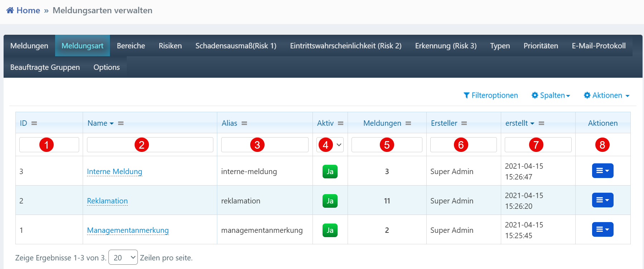Click the column handle icon beside Ersteller

[464, 123]
